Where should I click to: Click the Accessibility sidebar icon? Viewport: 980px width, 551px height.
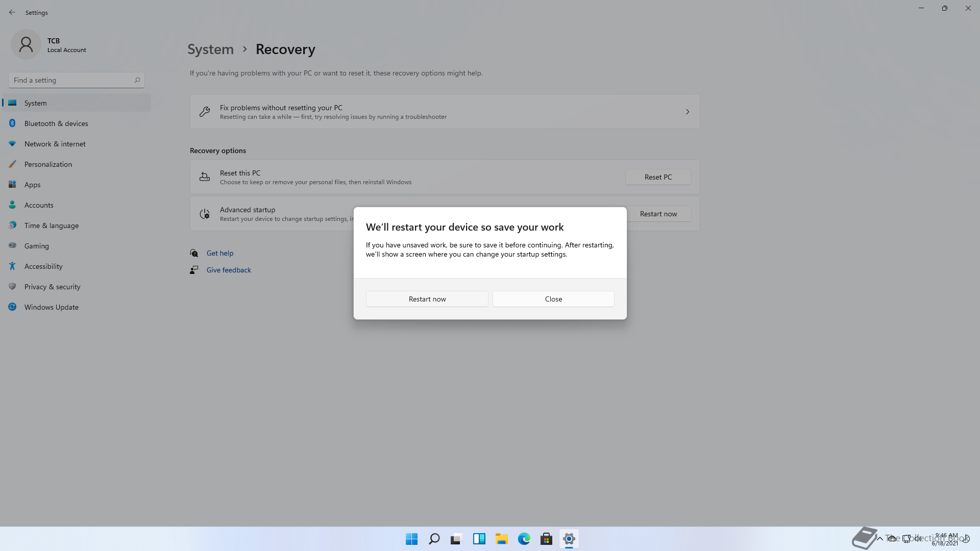12,266
